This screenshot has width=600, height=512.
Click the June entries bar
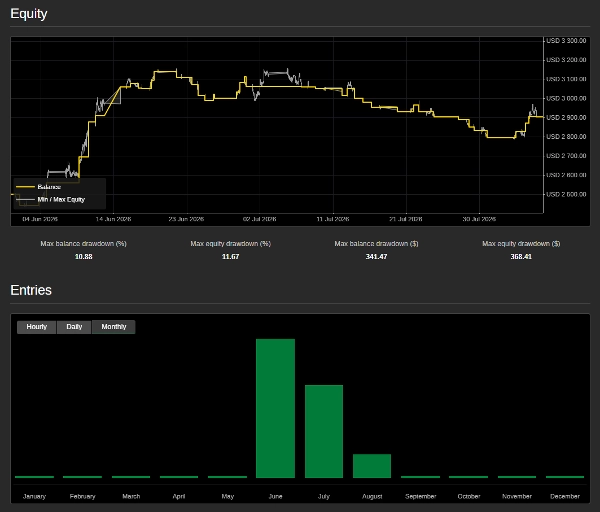pyautogui.click(x=276, y=408)
